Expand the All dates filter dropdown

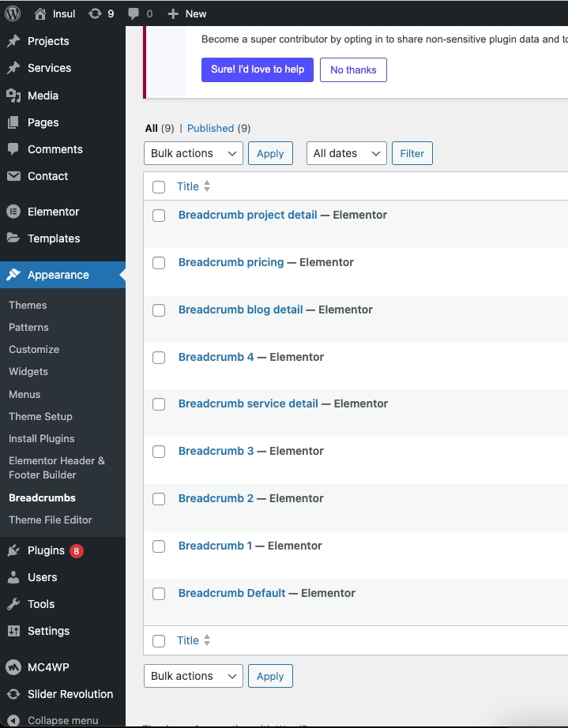click(346, 153)
